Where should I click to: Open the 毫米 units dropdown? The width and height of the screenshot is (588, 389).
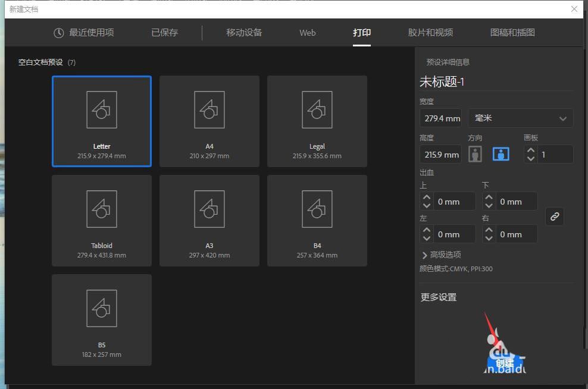click(520, 118)
